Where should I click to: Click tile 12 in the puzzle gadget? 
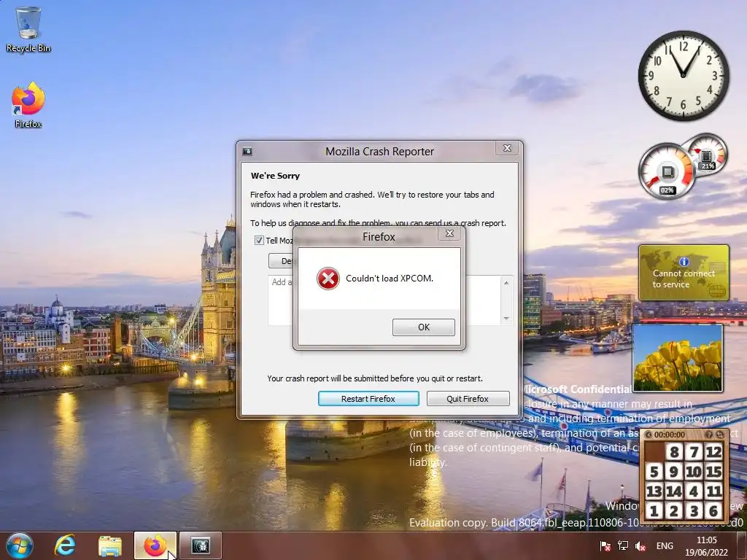713,451
